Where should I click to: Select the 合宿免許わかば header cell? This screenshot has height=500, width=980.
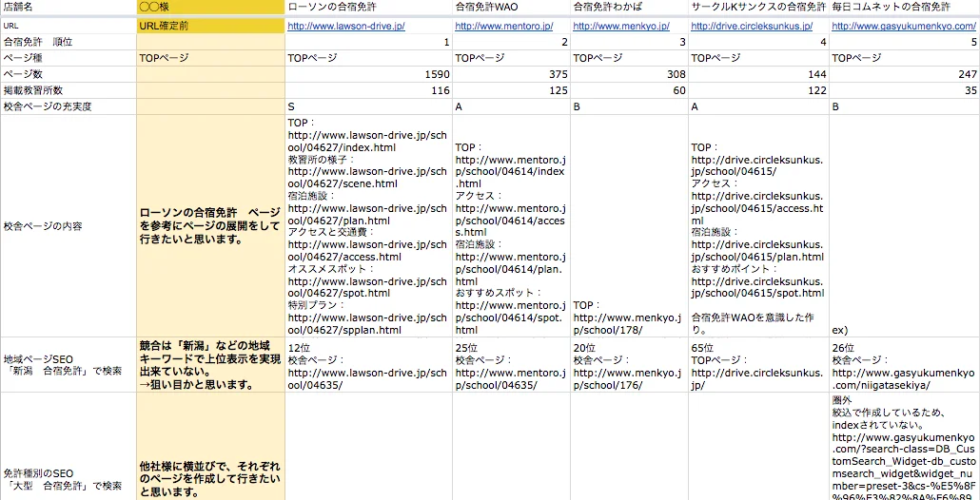point(629,8)
